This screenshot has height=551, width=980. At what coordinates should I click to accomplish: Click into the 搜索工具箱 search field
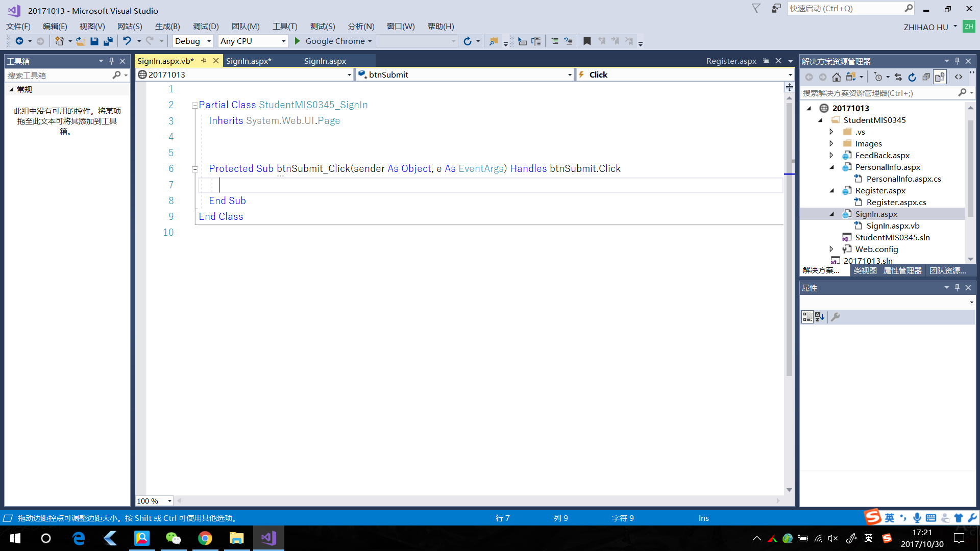[x=59, y=76]
